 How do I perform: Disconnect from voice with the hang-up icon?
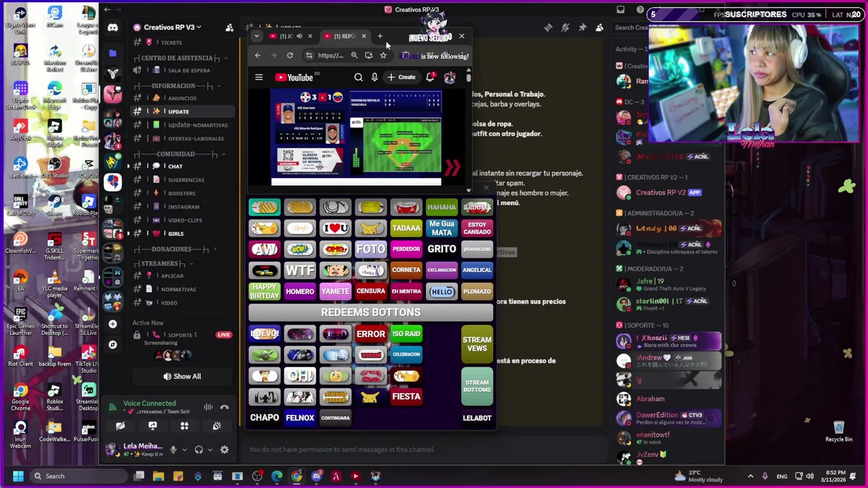point(224,407)
